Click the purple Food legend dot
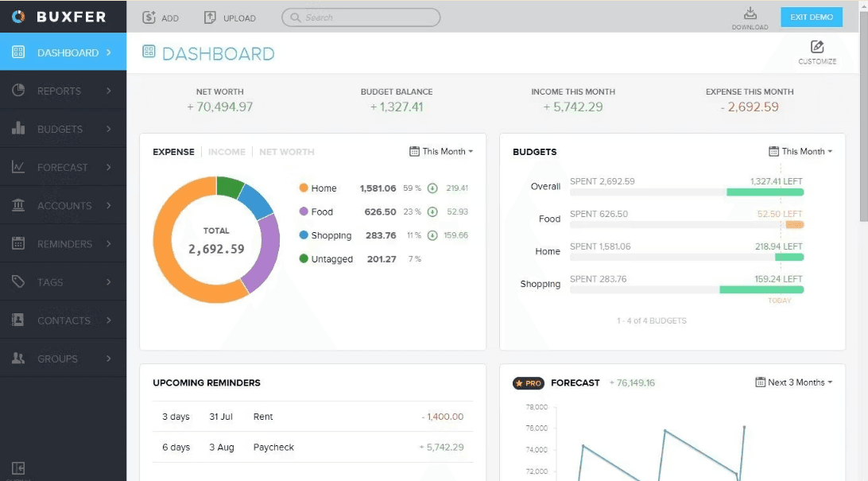Image resolution: width=868 pixels, height=481 pixels. coord(304,211)
